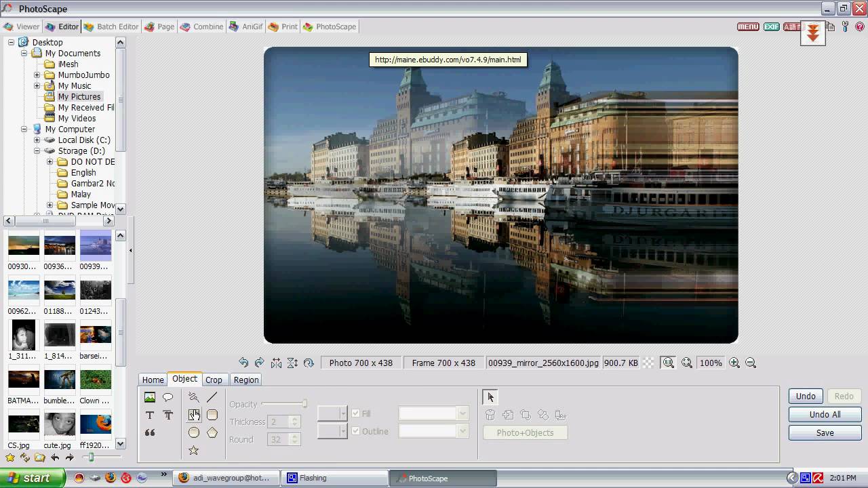Open the Batch Editor tab
Screen dimensions: 868x488
click(x=111, y=26)
